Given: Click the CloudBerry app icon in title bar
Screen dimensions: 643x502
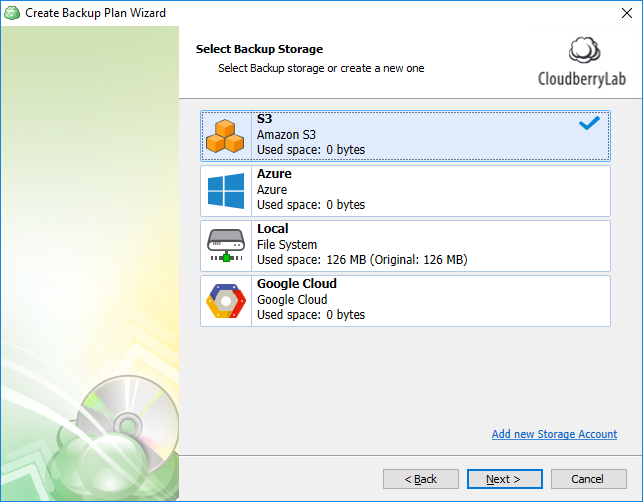Looking at the screenshot, I should pos(12,13).
